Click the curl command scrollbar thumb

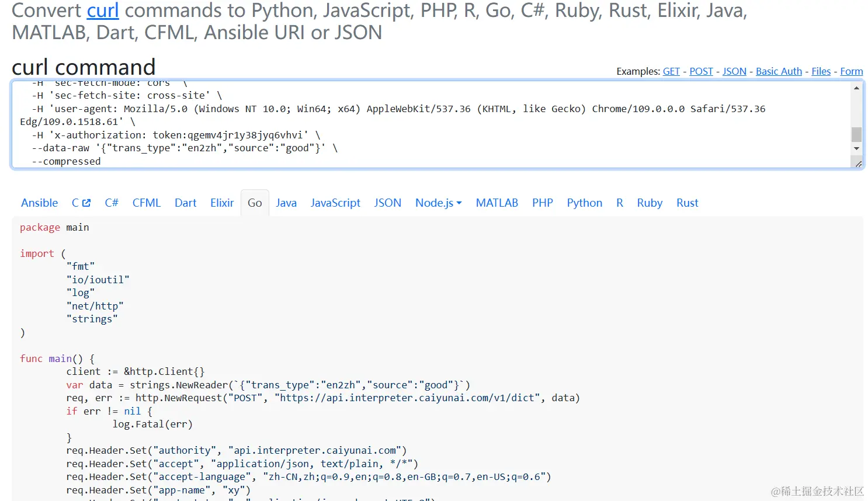point(856,134)
